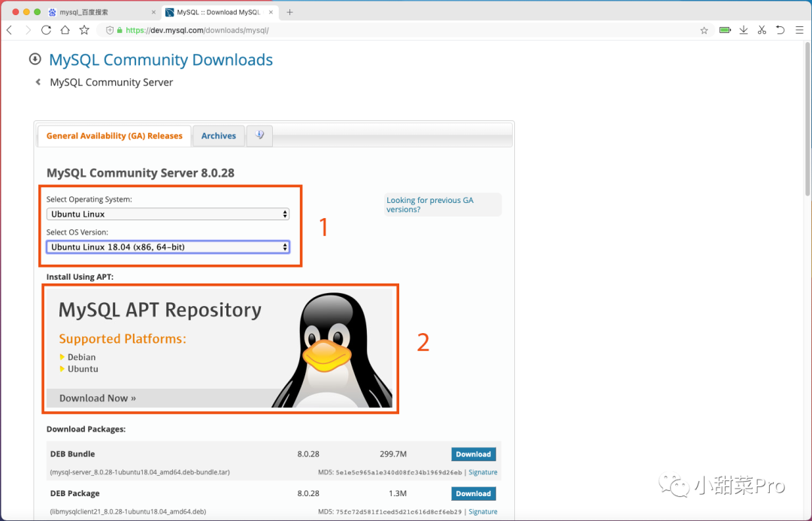
Task: Close the MySQL Download tab
Action: pyautogui.click(x=271, y=12)
